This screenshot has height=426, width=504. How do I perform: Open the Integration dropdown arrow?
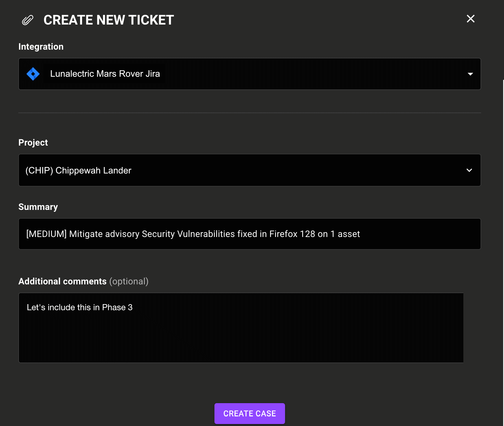471,74
